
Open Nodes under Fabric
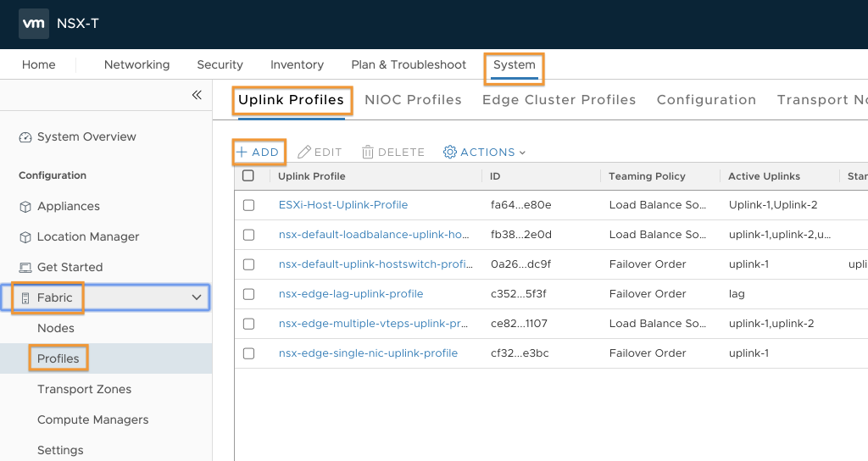pyautogui.click(x=55, y=328)
